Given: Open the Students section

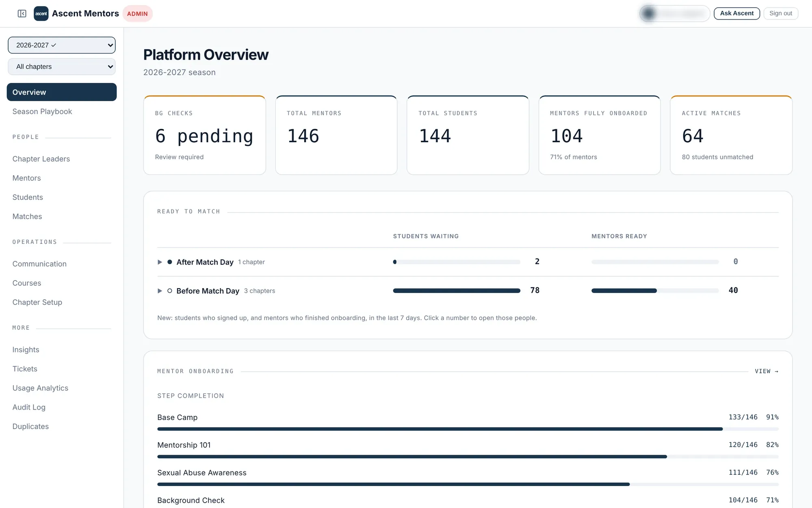Looking at the screenshot, I should [x=28, y=197].
